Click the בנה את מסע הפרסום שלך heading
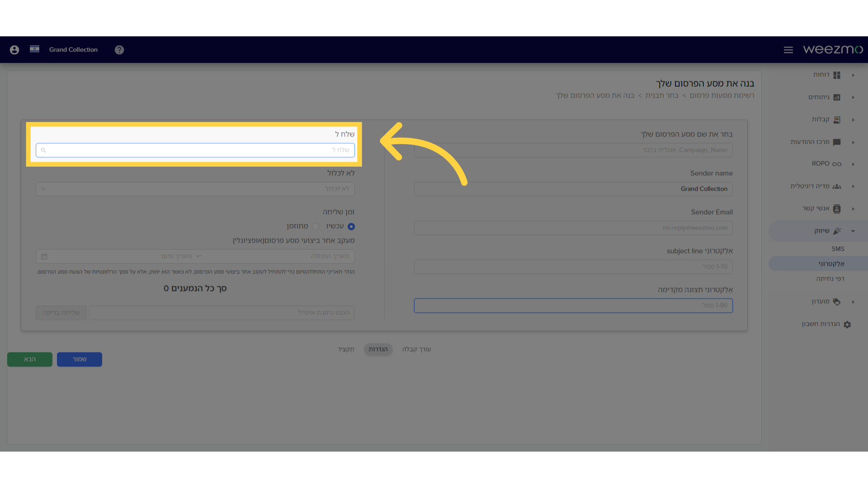868x488 pixels. pos(705,84)
